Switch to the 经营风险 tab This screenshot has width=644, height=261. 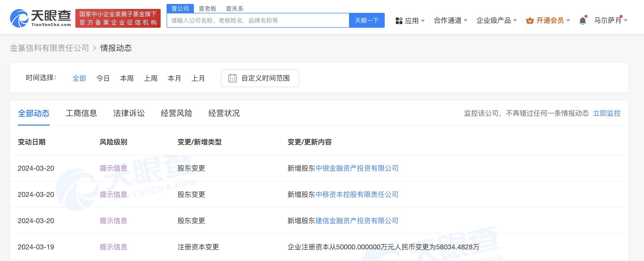[176, 113]
